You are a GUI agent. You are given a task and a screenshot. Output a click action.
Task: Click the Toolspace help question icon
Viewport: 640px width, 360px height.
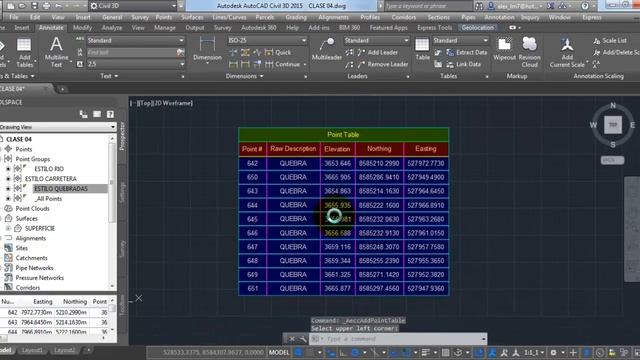click(110, 114)
